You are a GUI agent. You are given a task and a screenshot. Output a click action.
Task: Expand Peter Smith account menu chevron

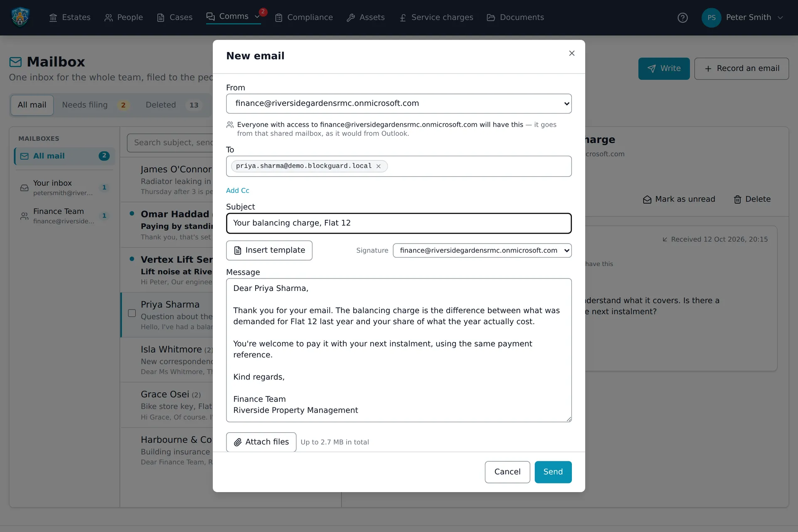point(780,17)
